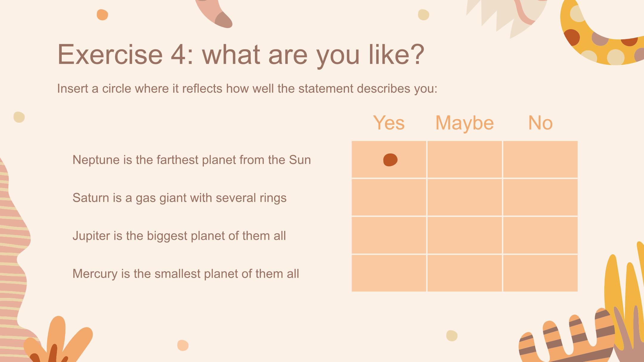Select the Yes cell for Mercury row
The height and width of the screenshot is (362, 644).
pos(389,273)
